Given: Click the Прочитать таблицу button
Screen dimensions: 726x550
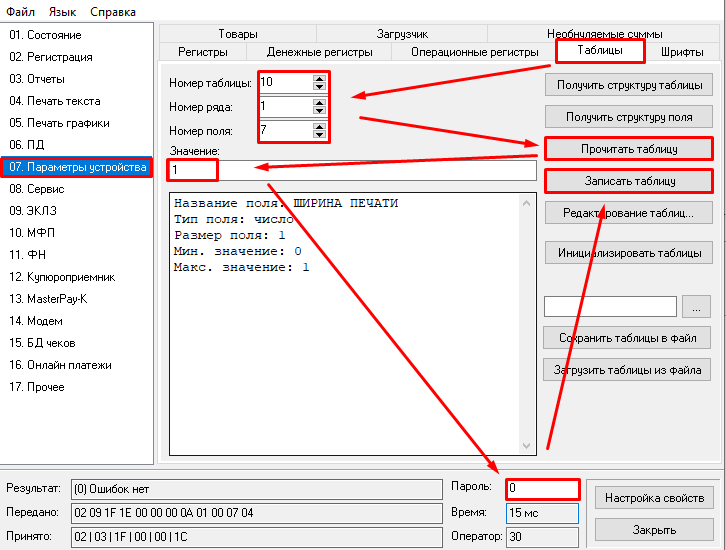Looking at the screenshot, I should [629, 149].
